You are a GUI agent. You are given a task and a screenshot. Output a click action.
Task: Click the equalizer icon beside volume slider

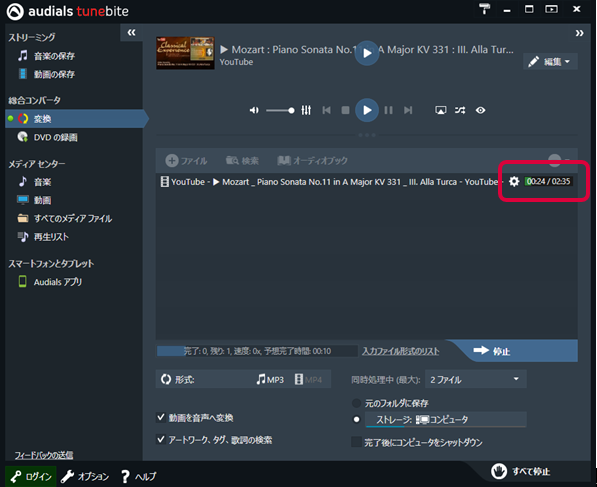tap(306, 110)
